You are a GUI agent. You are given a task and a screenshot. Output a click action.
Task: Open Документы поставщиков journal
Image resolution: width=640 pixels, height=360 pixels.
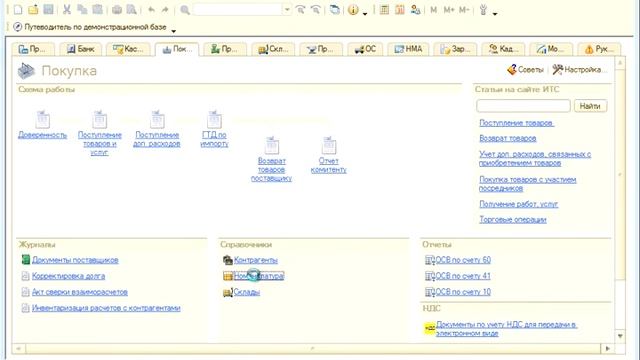coord(75,260)
